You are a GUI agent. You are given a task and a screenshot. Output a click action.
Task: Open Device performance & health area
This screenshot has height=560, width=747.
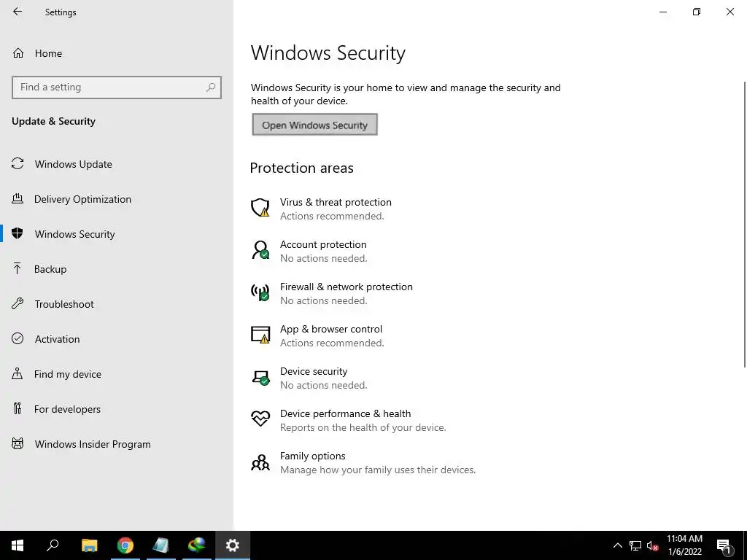(345, 413)
